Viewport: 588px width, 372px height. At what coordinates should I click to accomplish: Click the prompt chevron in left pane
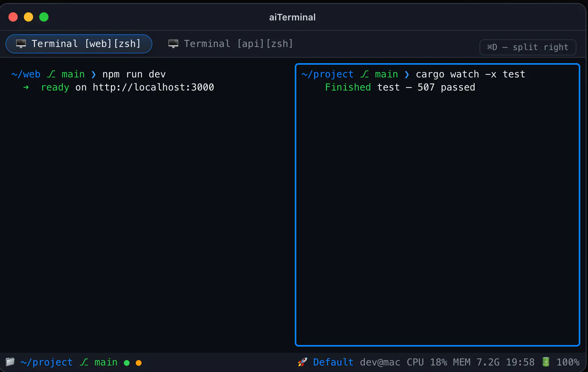tap(94, 74)
